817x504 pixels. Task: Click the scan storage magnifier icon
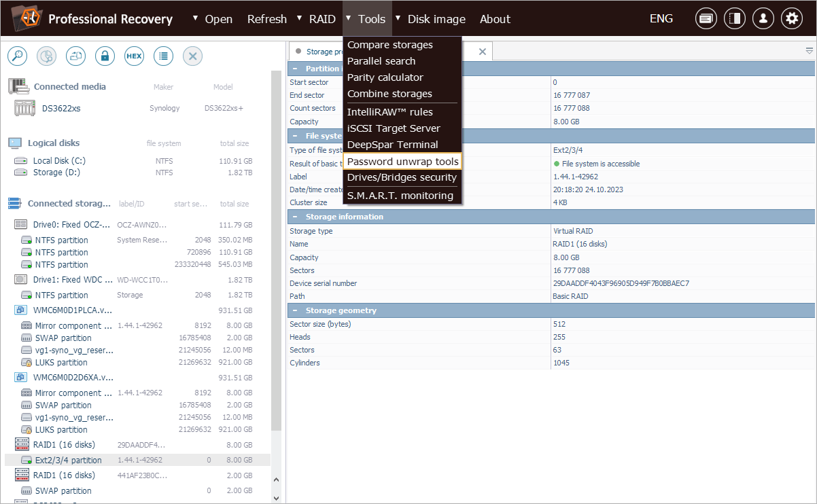tap(17, 56)
